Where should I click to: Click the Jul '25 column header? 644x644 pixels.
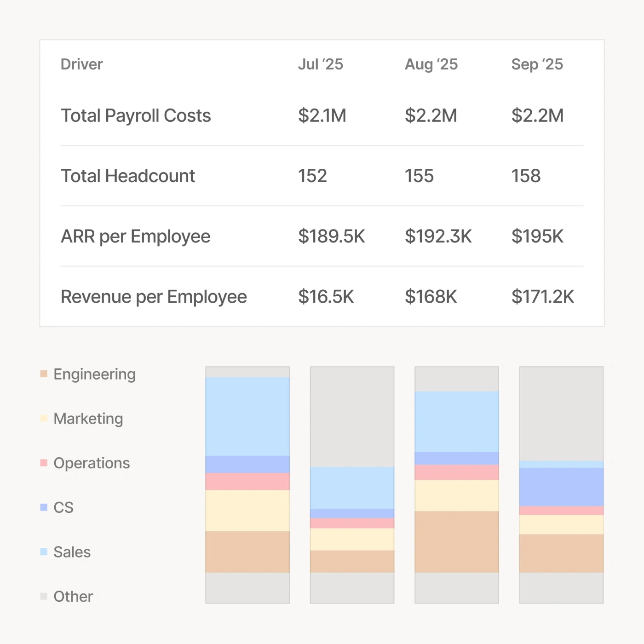point(321,64)
